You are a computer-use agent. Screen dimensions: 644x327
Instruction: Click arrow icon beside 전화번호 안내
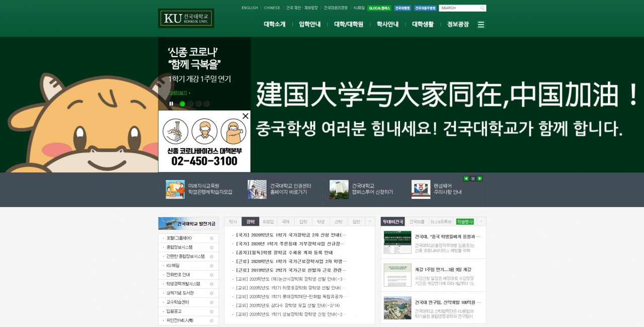coord(212,275)
